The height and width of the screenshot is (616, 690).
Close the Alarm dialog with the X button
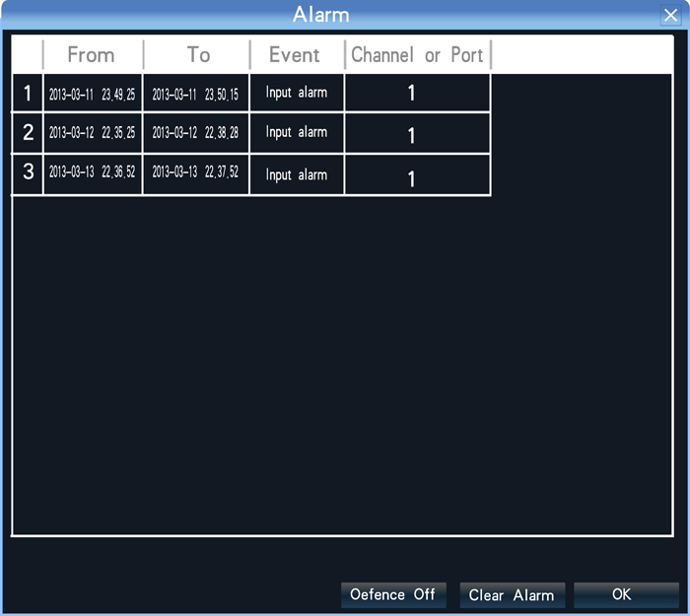click(670, 16)
